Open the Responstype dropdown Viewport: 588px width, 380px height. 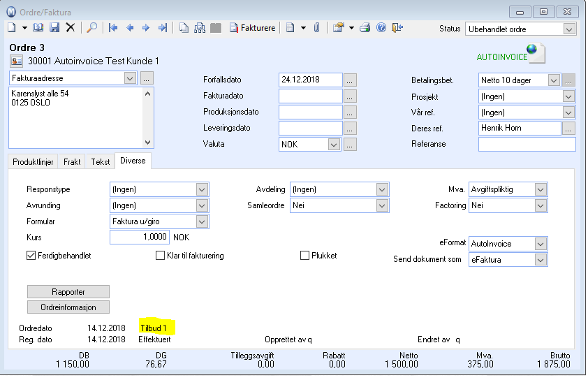tap(202, 189)
